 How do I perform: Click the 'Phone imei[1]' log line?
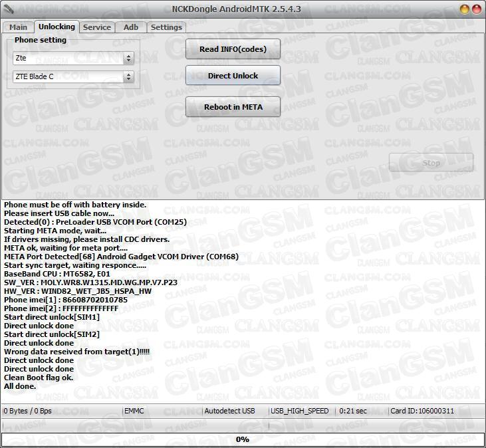click(x=66, y=300)
